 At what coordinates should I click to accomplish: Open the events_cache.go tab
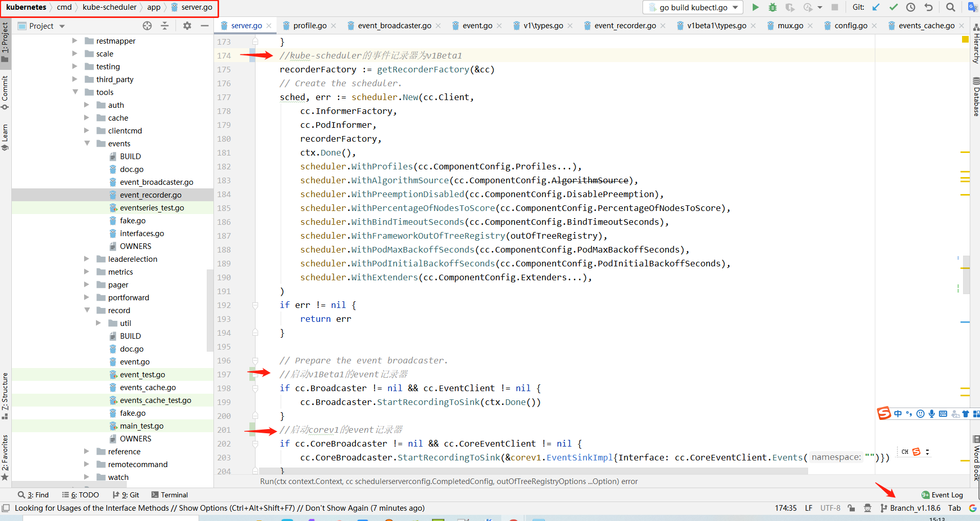pyautogui.click(x=926, y=26)
